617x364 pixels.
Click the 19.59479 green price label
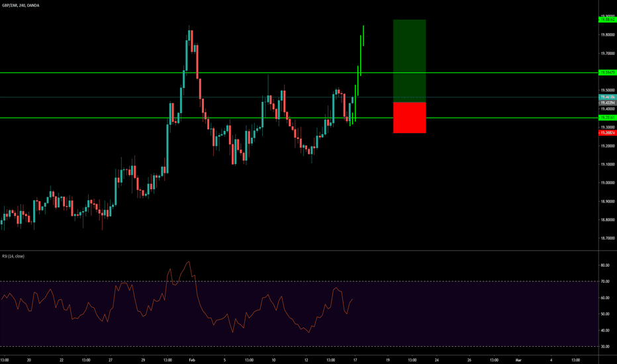(608, 73)
